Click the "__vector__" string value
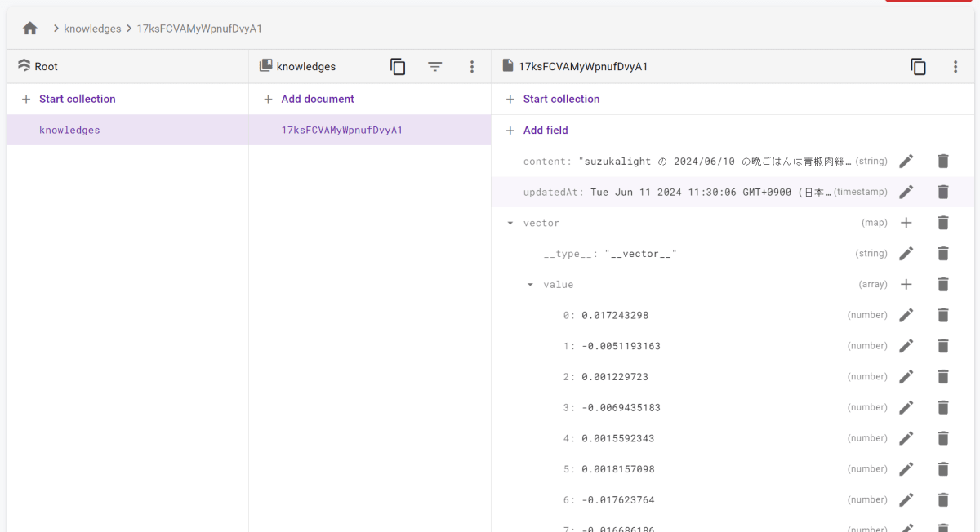 coord(641,254)
